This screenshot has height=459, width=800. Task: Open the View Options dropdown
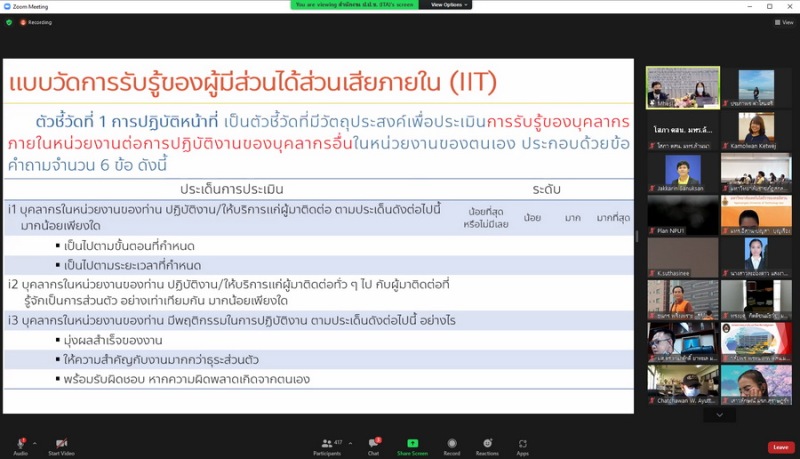pyautogui.click(x=445, y=5)
